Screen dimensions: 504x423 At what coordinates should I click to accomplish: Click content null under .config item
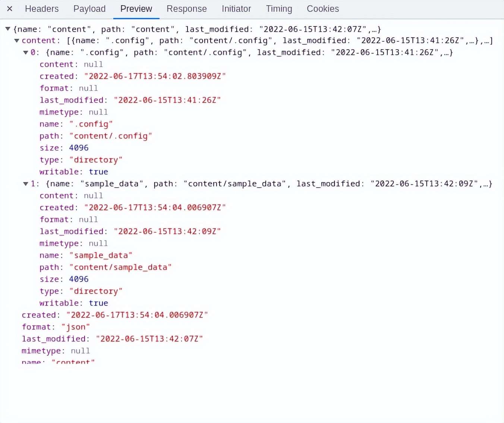(x=71, y=64)
